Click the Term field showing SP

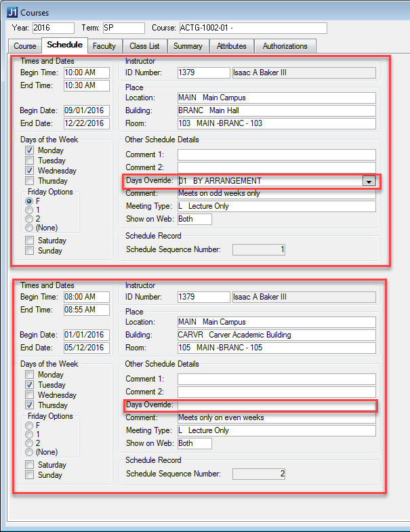[x=124, y=28]
